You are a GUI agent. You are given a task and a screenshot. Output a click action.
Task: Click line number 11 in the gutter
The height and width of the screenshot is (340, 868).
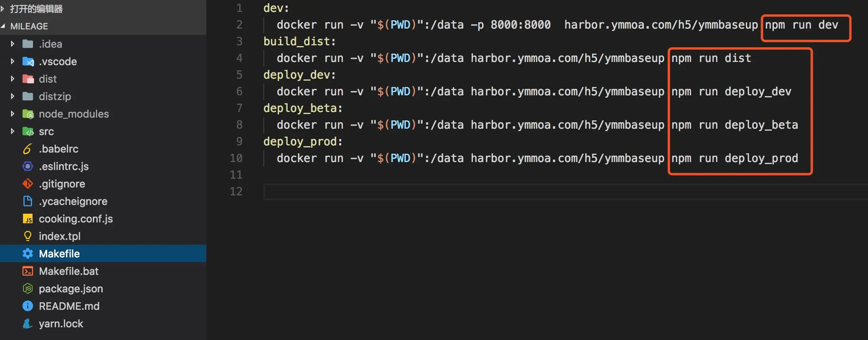click(x=236, y=175)
